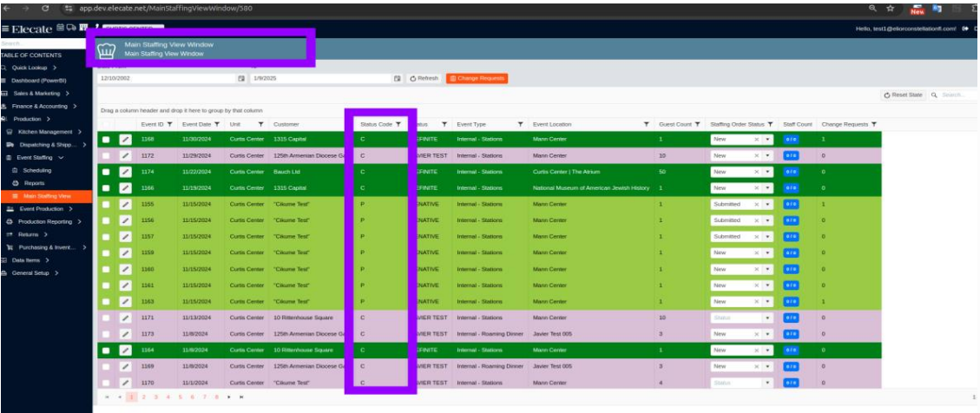
Task: Edit event 1172 with pencil icon
Action: (126, 155)
